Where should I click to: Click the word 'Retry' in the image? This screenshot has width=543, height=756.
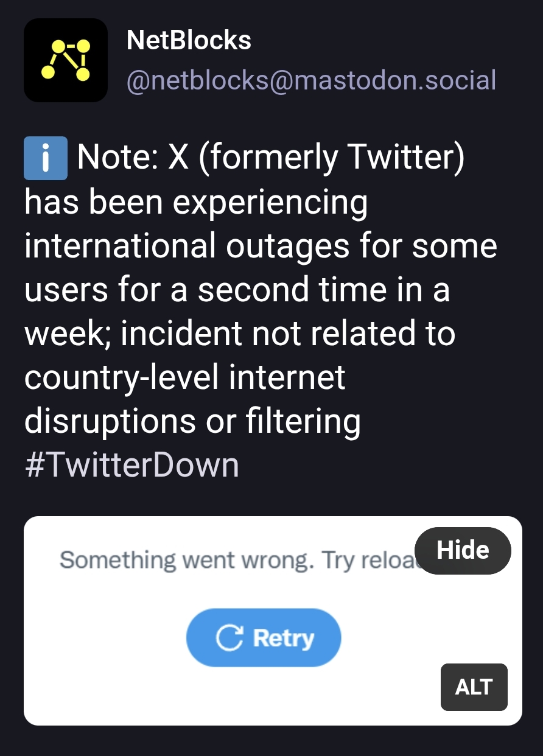[284, 638]
